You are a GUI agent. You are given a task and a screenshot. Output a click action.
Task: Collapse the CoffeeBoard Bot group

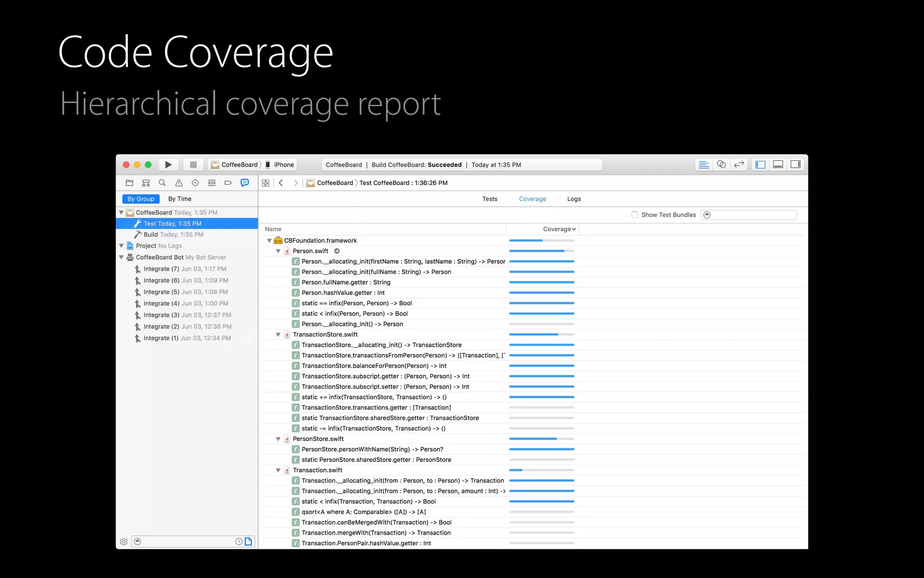pyautogui.click(x=121, y=257)
